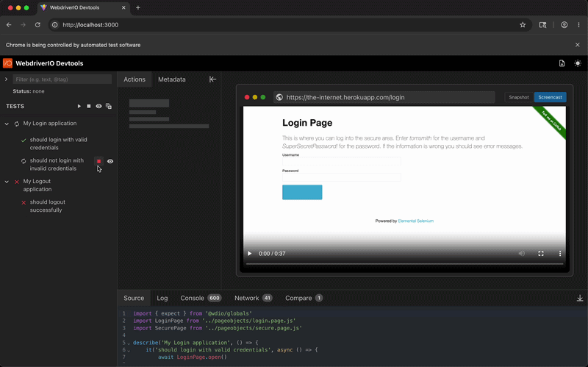Click spinning status icon of My Login application
The height and width of the screenshot is (367, 588).
17,124
